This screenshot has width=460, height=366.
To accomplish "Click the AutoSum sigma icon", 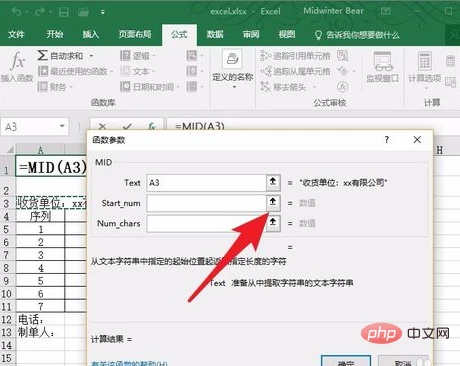I will click(42, 55).
